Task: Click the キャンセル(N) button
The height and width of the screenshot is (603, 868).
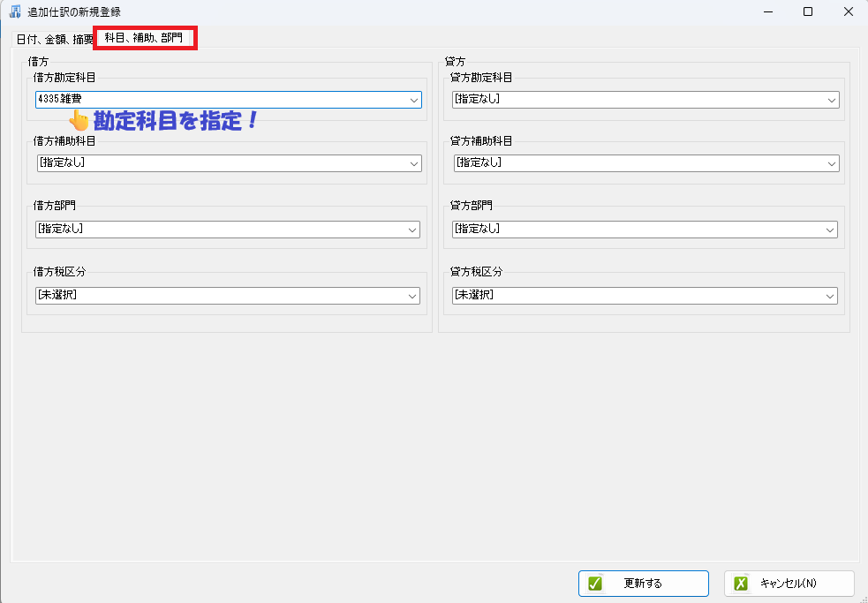Action: (x=789, y=584)
